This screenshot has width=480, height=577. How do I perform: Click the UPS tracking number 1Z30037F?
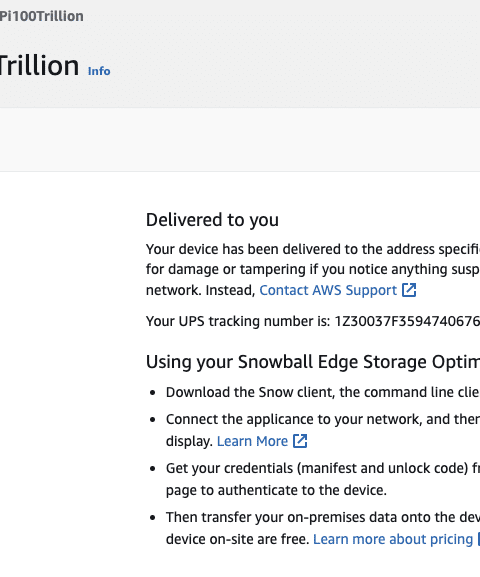click(407, 321)
